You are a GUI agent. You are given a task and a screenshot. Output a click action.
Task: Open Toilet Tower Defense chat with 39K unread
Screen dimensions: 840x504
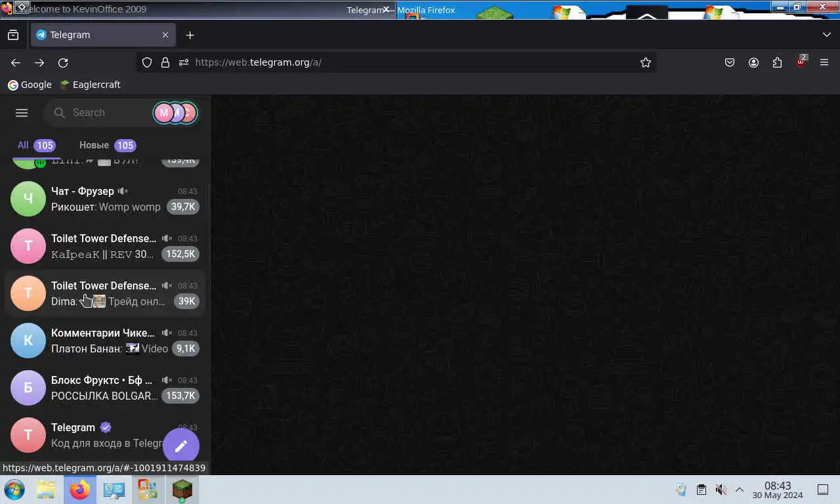pos(105,293)
